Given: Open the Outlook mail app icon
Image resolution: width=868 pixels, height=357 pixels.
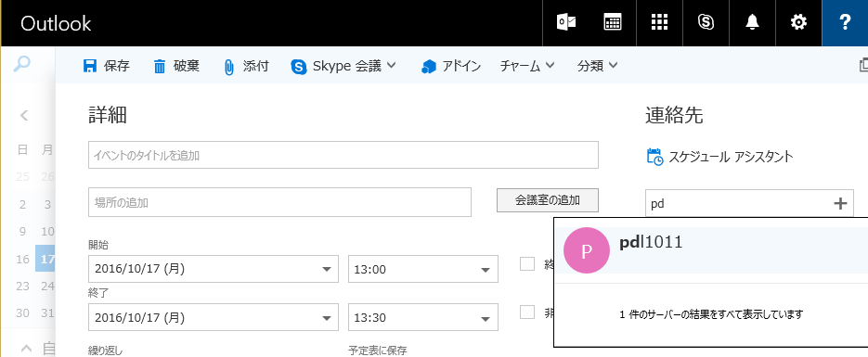Looking at the screenshot, I should [x=565, y=22].
